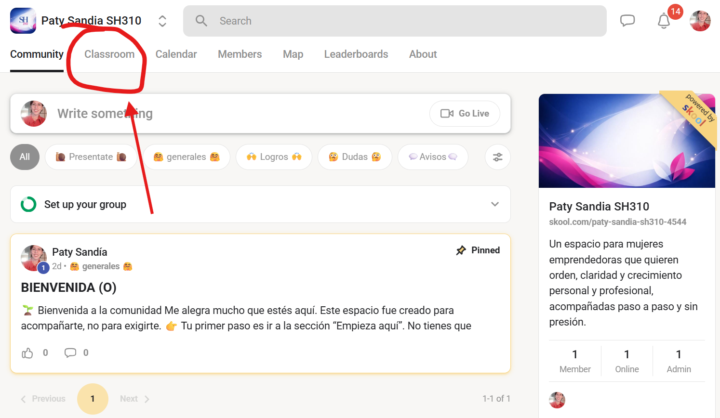Click the Pinned pin icon
Image resolution: width=720 pixels, height=418 pixels.
tap(461, 250)
